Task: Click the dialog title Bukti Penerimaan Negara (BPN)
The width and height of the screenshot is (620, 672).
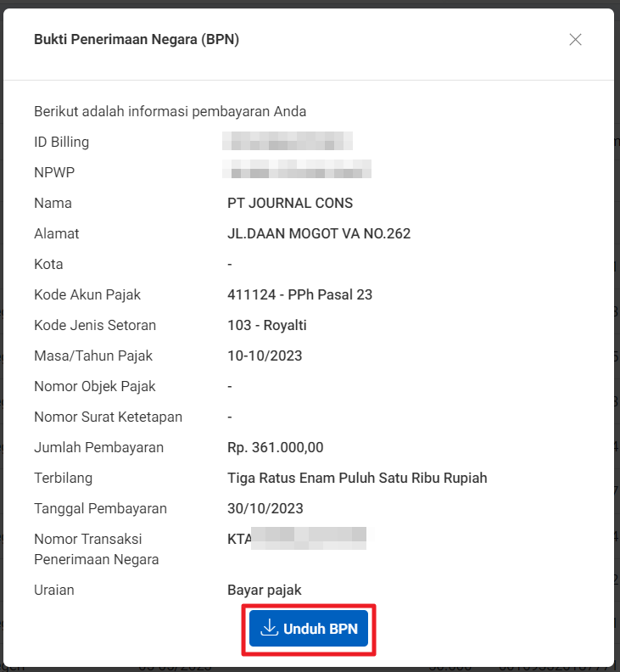Action: tap(136, 40)
